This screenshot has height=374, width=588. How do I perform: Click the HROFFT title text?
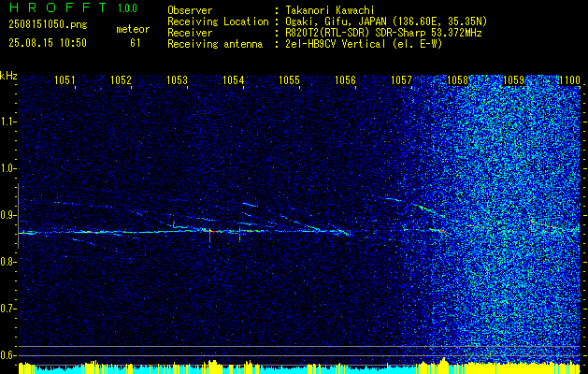pyautogui.click(x=58, y=7)
